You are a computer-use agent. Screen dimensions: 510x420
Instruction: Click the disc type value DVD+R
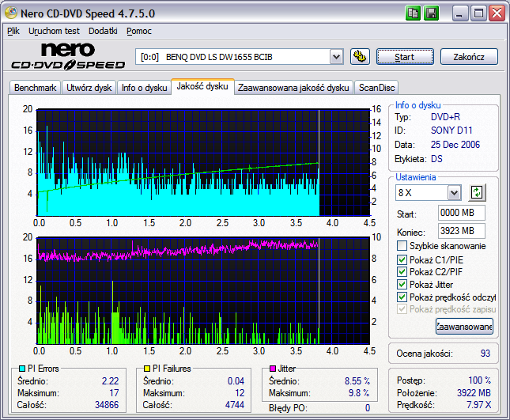click(x=445, y=117)
